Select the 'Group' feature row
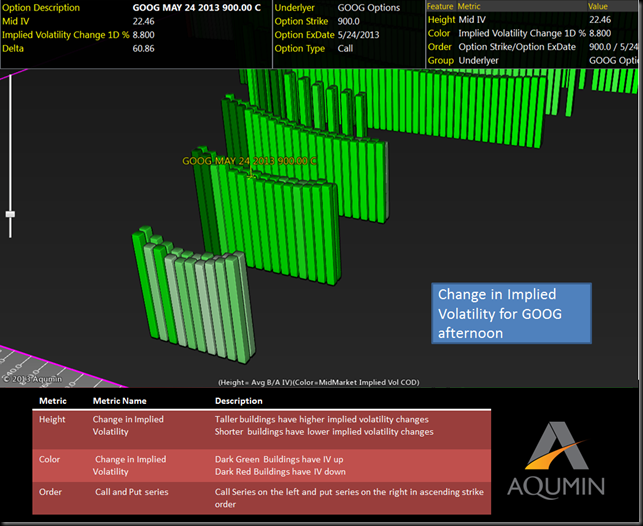 click(532, 60)
